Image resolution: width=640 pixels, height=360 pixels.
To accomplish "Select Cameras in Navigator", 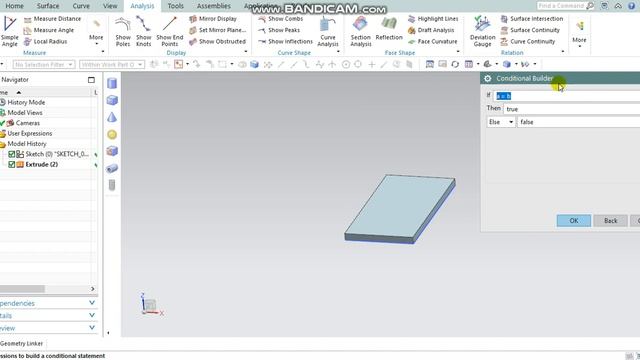I will [27, 123].
